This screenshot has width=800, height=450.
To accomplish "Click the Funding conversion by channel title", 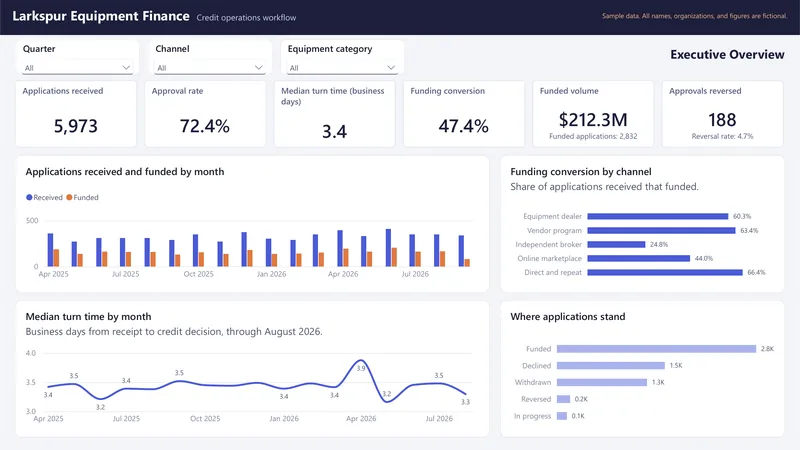I will 581,172.
